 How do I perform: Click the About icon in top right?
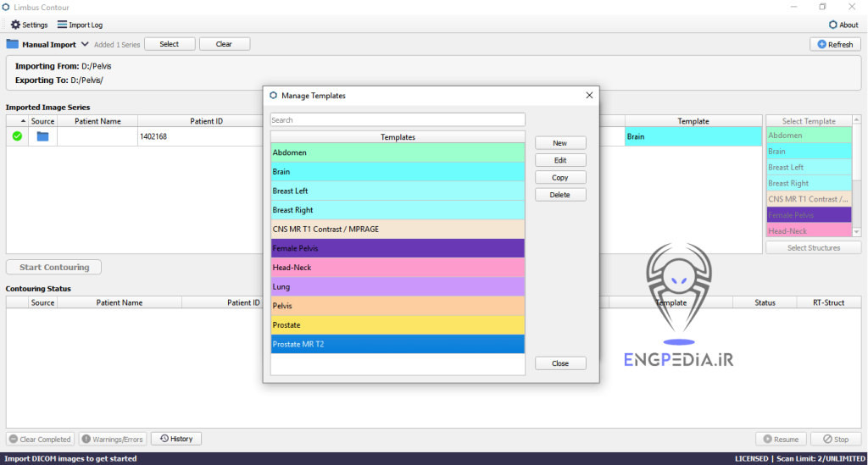pyautogui.click(x=832, y=25)
